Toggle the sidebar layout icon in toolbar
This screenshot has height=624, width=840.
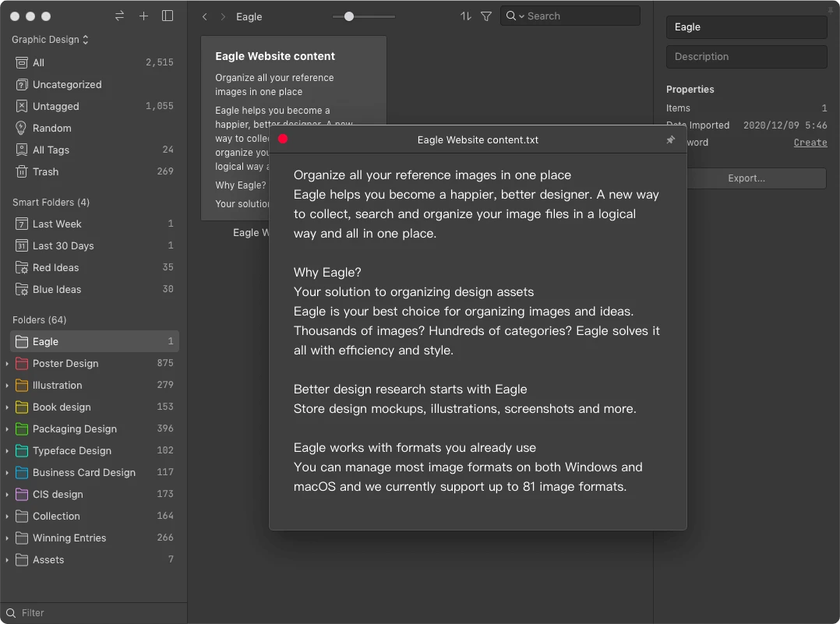point(168,16)
